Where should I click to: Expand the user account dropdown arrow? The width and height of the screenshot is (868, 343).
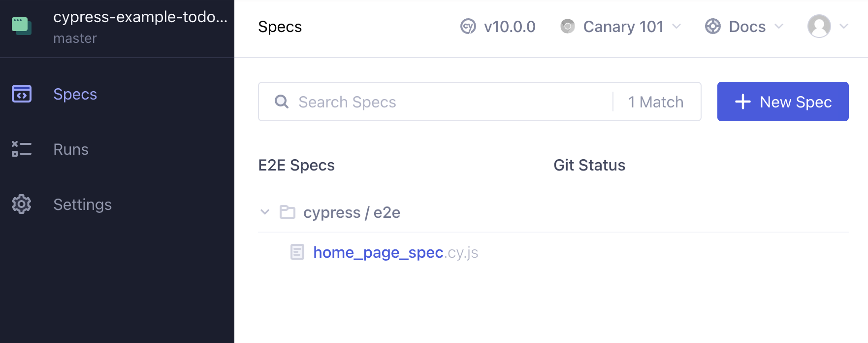[x=843, y=27]
